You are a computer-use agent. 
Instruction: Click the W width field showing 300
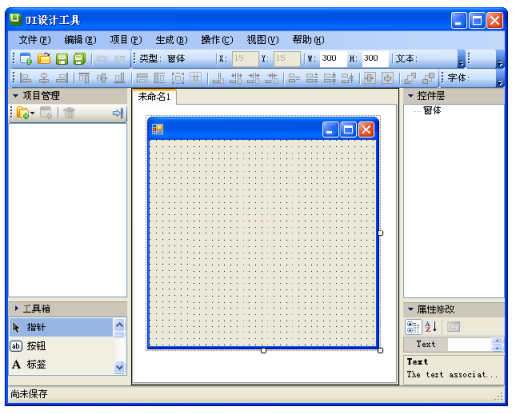click(333, 59)
